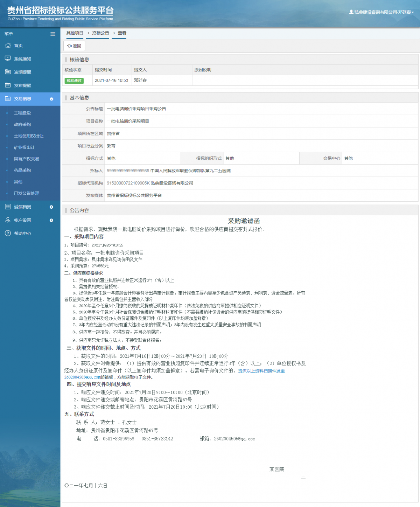Select the 交易信息 transaction info icon
The height and width of the screenshot is (507, 420).
pos(8,98)
